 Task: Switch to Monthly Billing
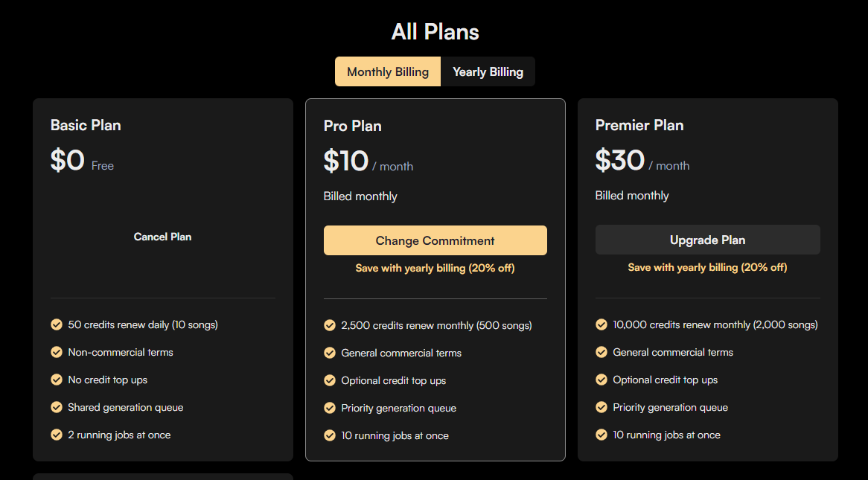pos(388,71)
